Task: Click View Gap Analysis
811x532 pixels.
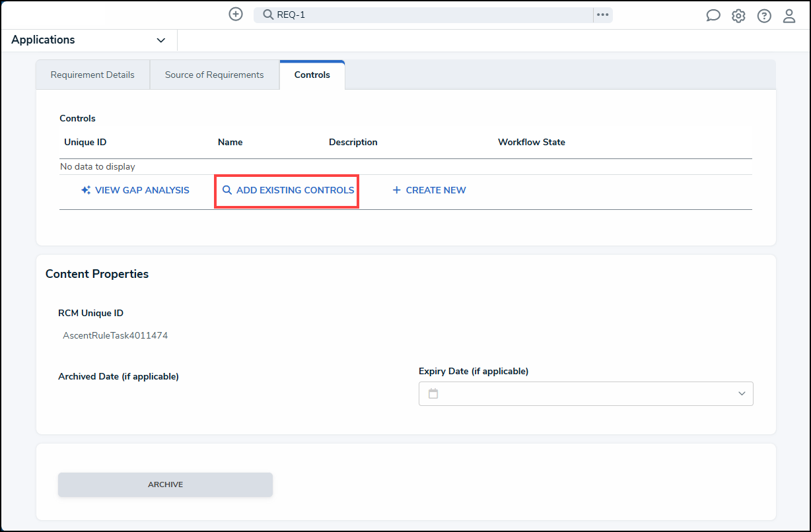Action: click(135, 190)
